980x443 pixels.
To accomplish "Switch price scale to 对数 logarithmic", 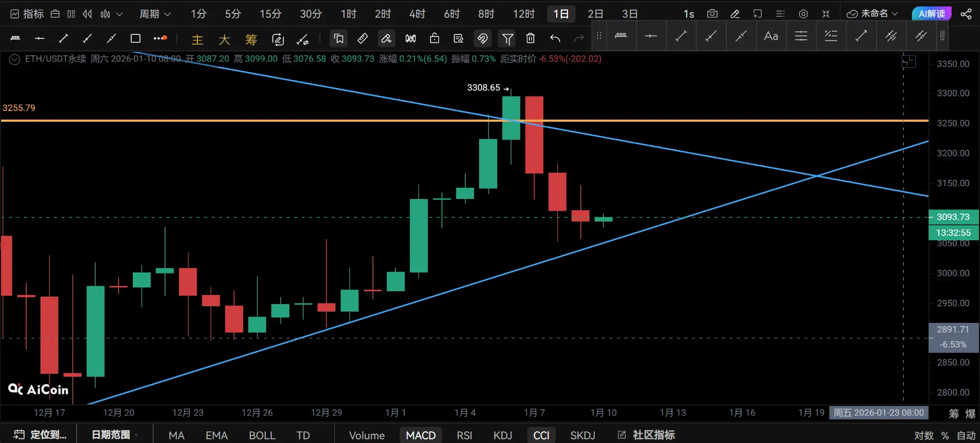I will (924, 435).
